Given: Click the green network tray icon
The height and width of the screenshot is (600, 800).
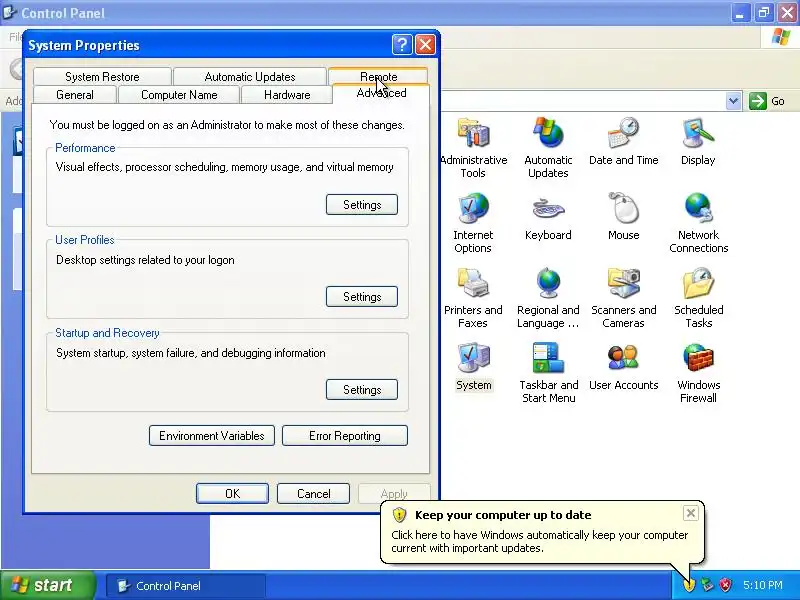Looking at the screenshot, I should pyautogui.click(x=707, y=585).
